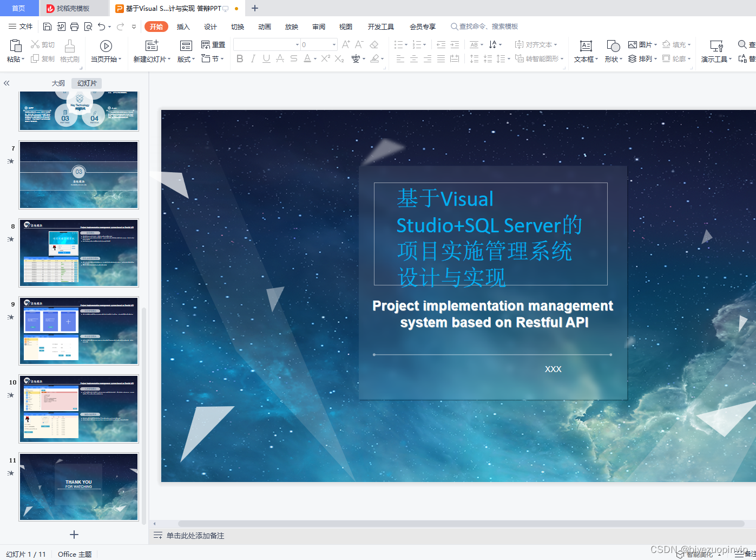Image resolution: width=756 pixels, height=560 pixels.
Task: Click the Reset (重置) slide button
Action: 213,44
